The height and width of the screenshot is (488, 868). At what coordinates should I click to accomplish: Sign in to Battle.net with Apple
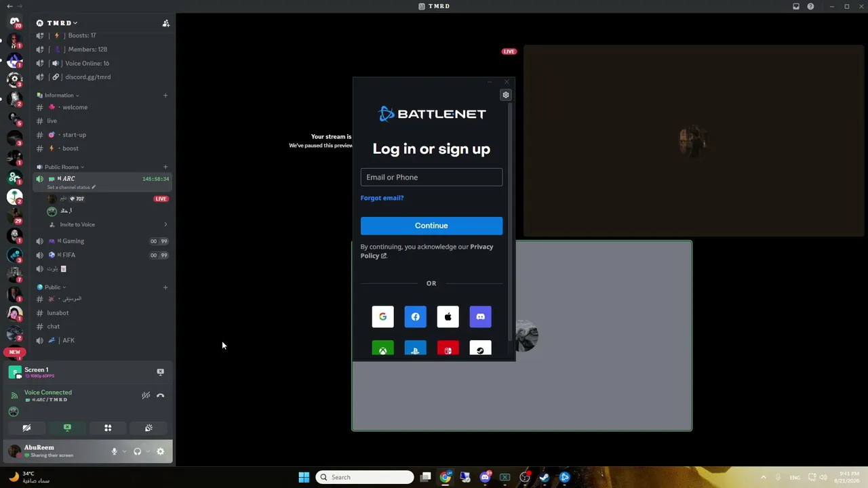pyautogui.click(x=448, y=317)
